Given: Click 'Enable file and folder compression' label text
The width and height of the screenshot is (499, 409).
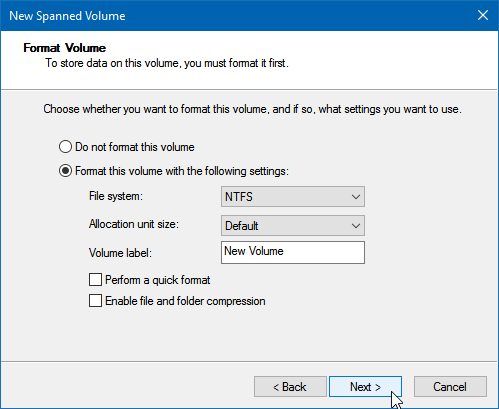Looking at the screenshot, I should 185,301.
